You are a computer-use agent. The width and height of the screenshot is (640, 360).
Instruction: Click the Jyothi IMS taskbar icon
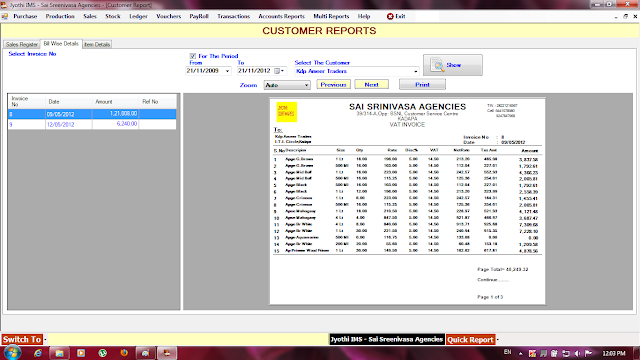pos(167,353)
